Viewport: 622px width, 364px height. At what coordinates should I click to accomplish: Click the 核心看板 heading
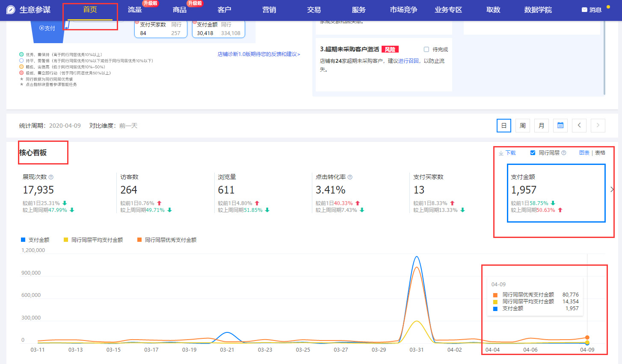33,153
